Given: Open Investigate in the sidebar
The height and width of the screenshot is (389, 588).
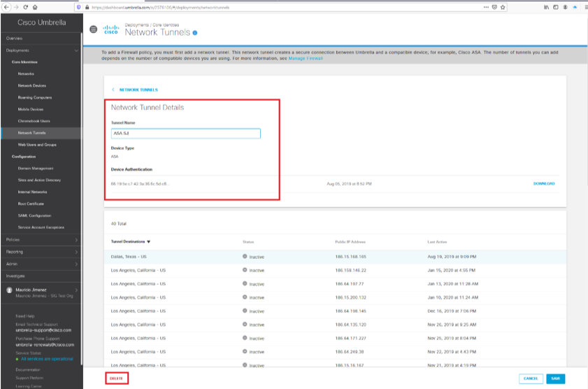Looking at the screenshot, I should click(x=15, y=276).
